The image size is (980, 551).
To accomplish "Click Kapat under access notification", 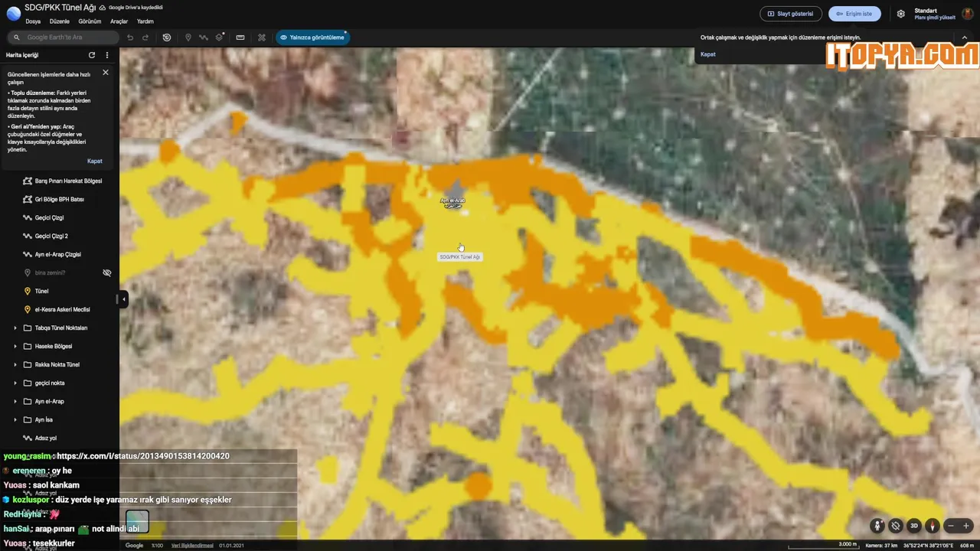I will (x=708, y=54).
